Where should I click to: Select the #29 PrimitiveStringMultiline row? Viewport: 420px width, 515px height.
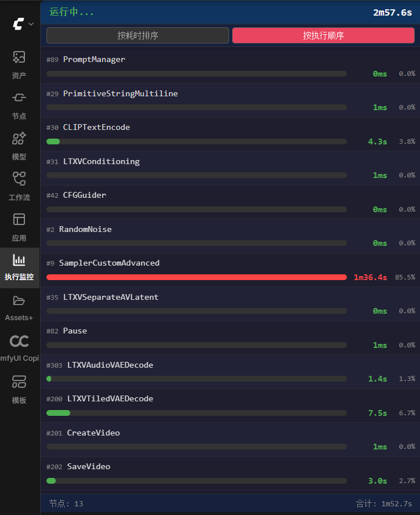(x=230, y=100)
